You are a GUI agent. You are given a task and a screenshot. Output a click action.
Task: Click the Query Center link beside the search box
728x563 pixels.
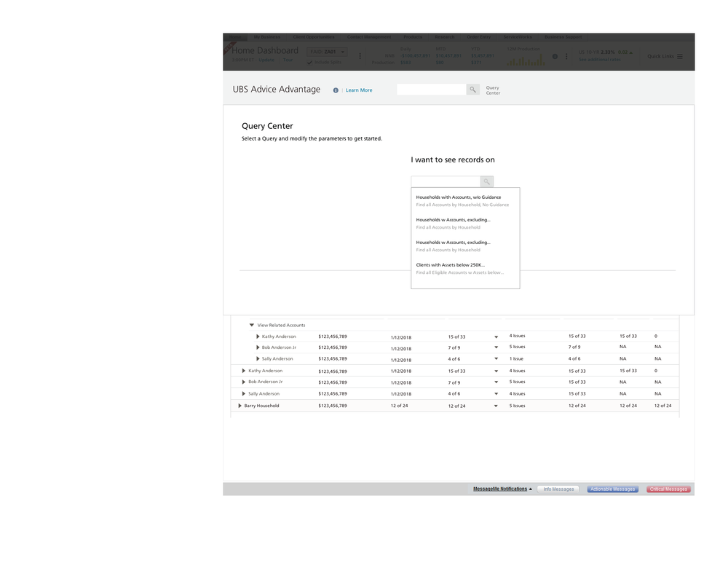click(x=493, y=90)
